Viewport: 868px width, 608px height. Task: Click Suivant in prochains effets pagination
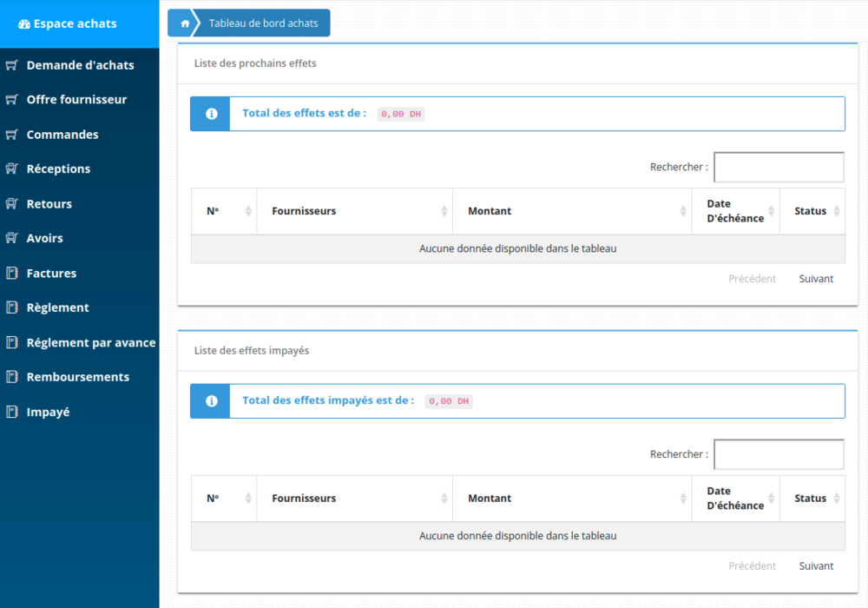[x=816, y=279]
